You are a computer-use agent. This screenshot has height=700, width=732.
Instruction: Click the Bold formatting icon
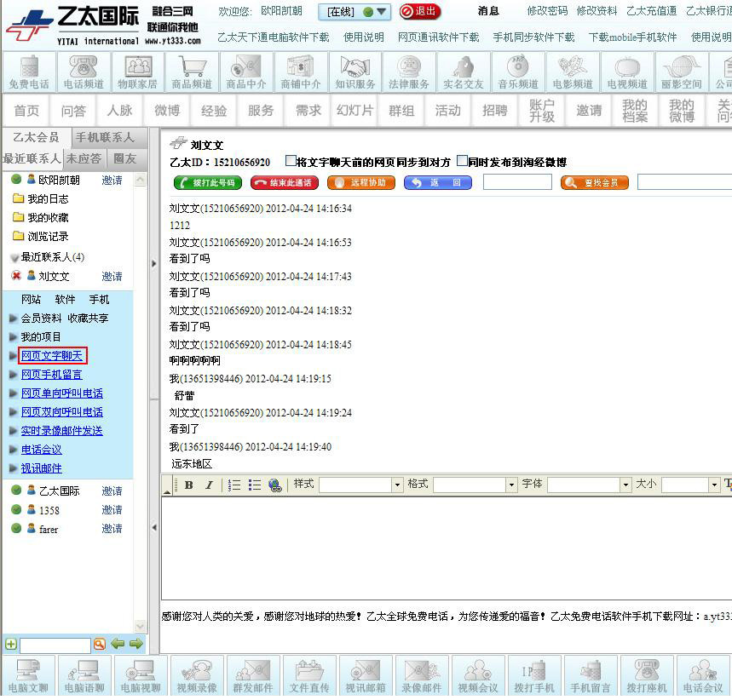(x=188, y=485)
